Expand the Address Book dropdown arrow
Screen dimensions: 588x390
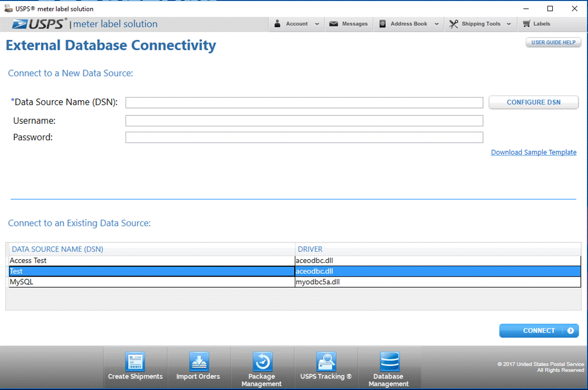click(x=437, y=24)
